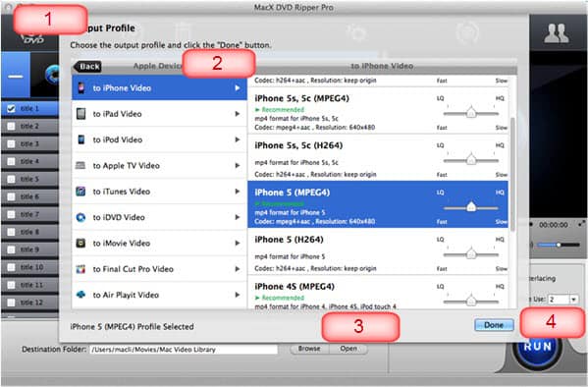Expand the to iPod Video arrow
The height and width of the screenshot is (387, 588).
click(237, 139)
